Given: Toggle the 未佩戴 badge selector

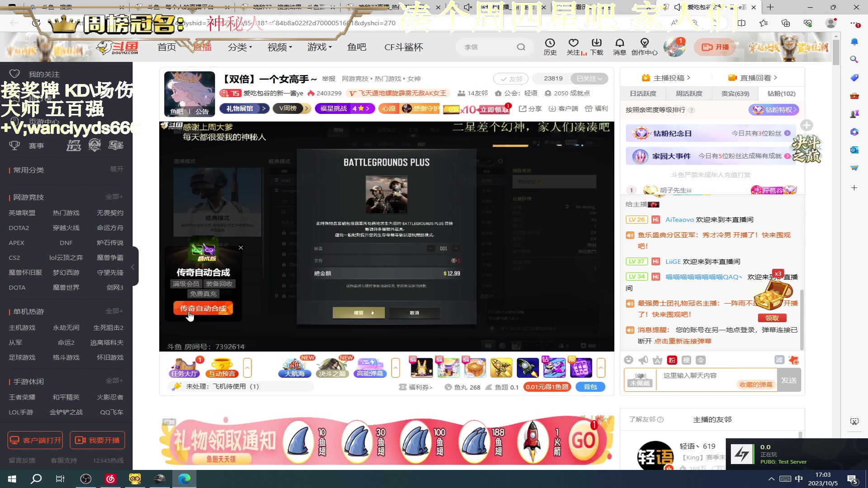Looking at the screenshot, I should (x=640, y=380).
